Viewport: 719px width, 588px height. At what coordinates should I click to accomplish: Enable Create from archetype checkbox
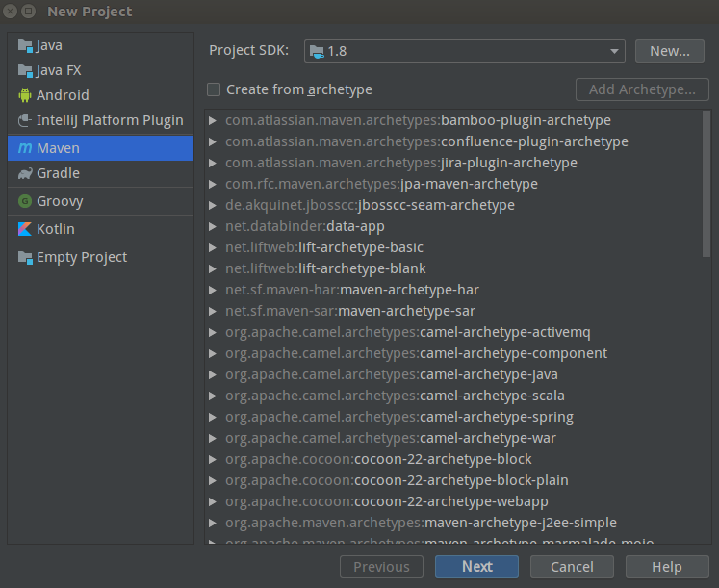[214, 89]
